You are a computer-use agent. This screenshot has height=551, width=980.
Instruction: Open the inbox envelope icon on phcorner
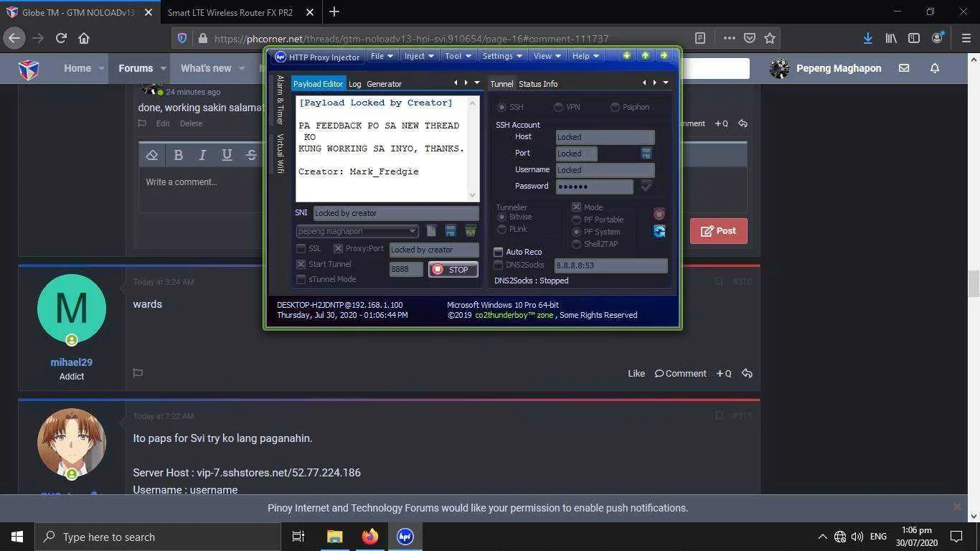904,68
